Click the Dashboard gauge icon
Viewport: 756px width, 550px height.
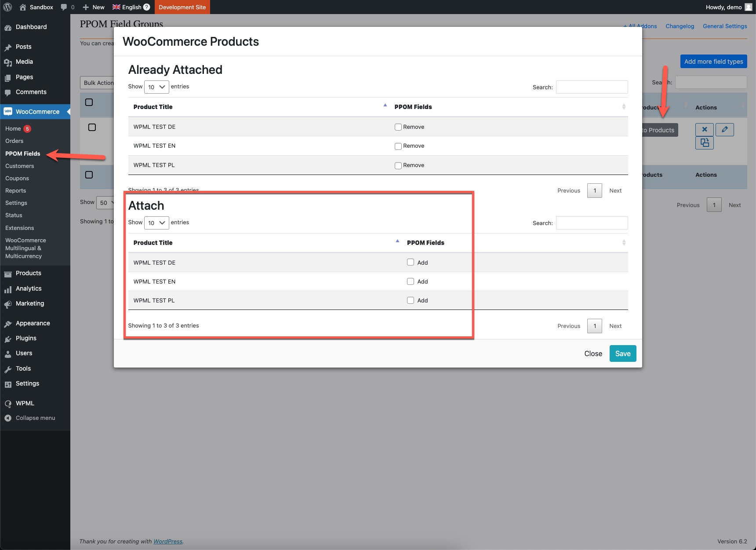(8, 27)
